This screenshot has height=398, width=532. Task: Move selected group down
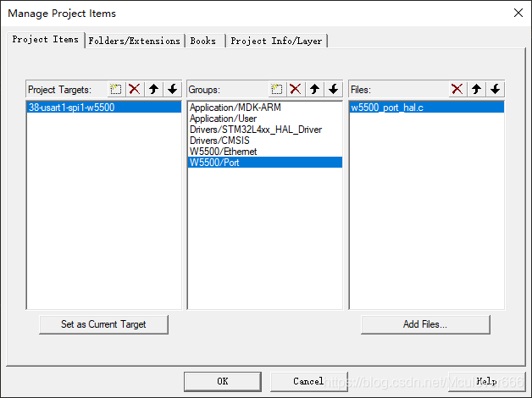click(x=334, y=89)
